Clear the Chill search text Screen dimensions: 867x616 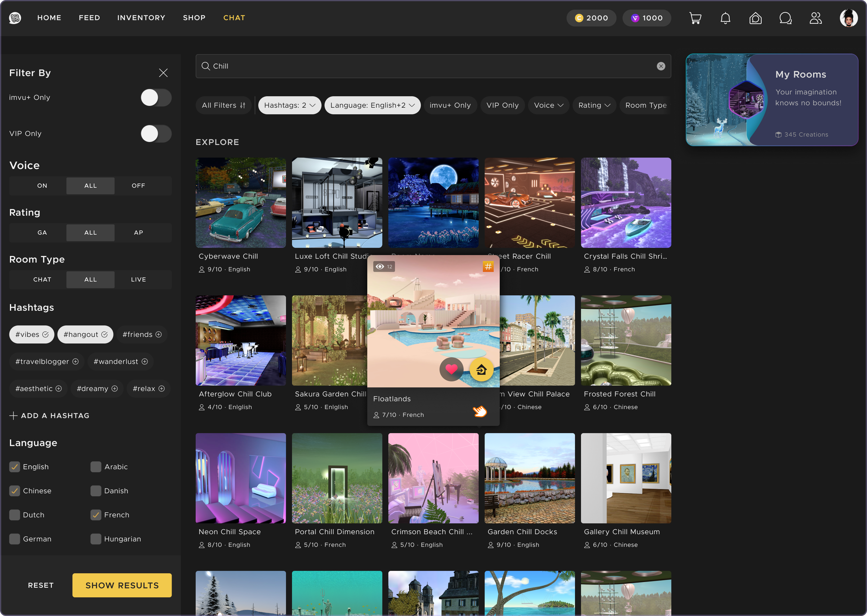click(661, 66)
